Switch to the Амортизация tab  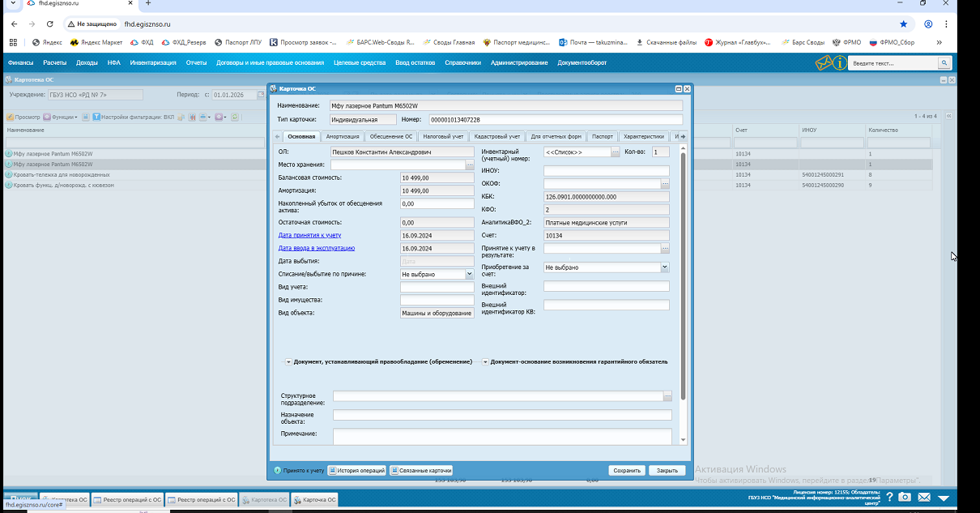[343, 136]
